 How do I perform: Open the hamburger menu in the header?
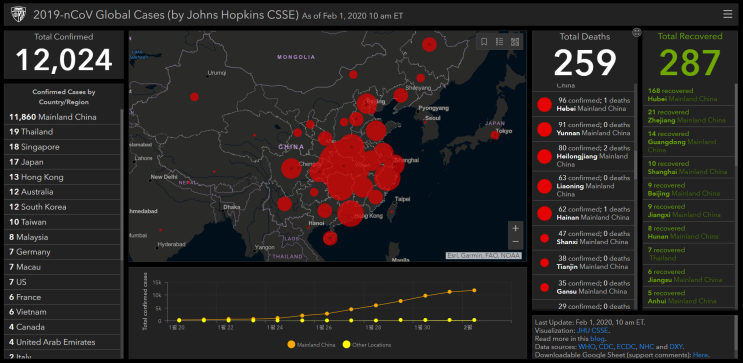727,14
